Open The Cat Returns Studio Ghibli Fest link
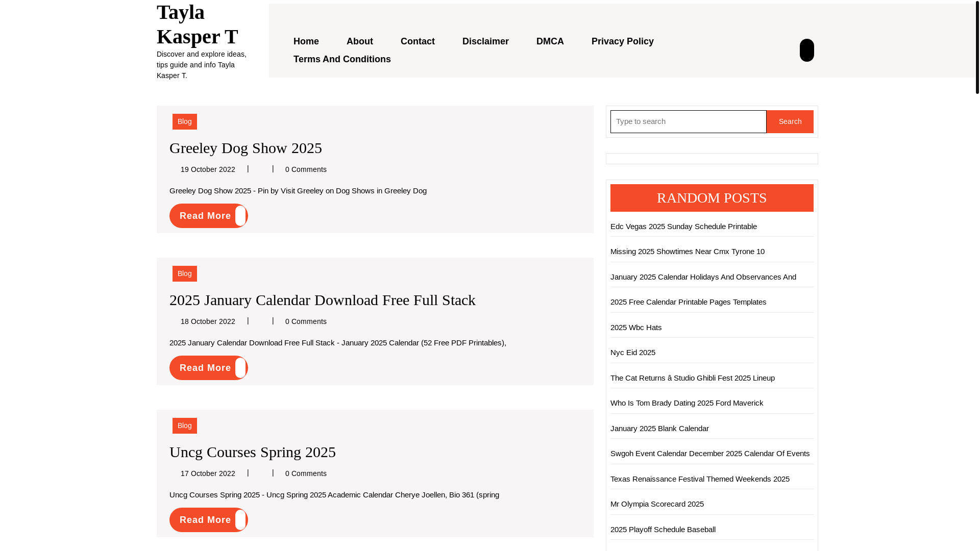The image size is (980, 551). pos(692,378)
